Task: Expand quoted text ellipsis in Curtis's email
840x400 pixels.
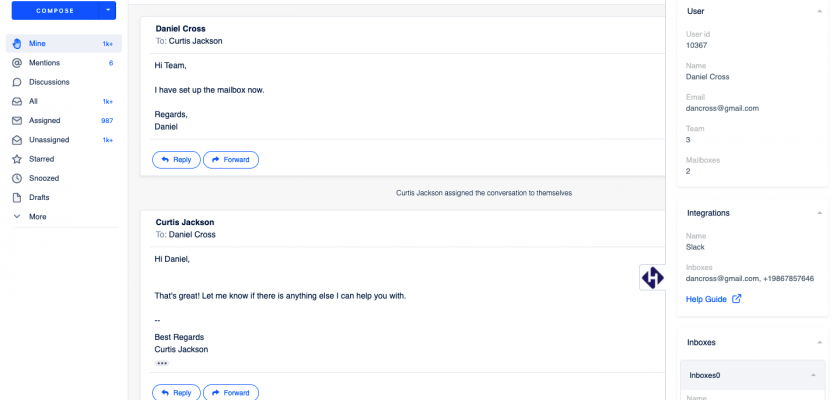Action: click(162, 363)
